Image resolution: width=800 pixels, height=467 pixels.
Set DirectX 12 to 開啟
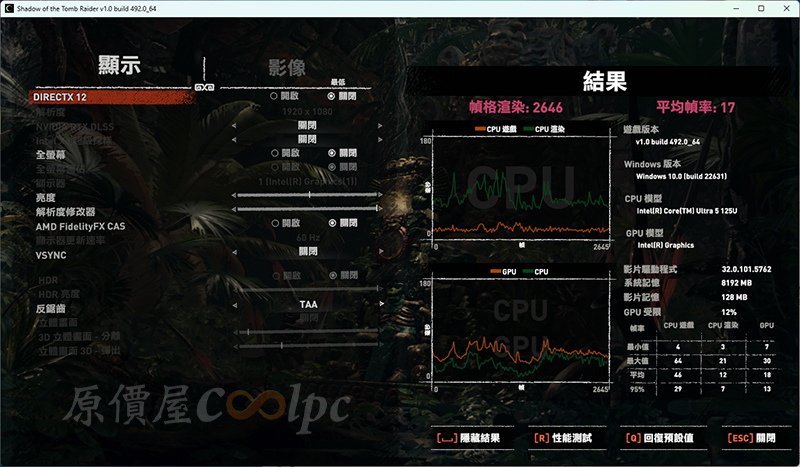[285, 96]
